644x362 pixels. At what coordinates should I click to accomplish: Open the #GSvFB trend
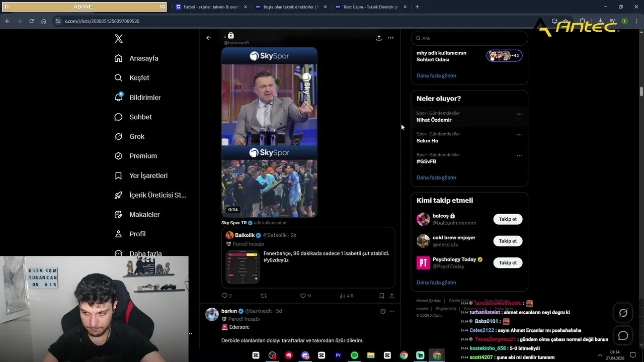pyautogui.click(x=426, y=161)
